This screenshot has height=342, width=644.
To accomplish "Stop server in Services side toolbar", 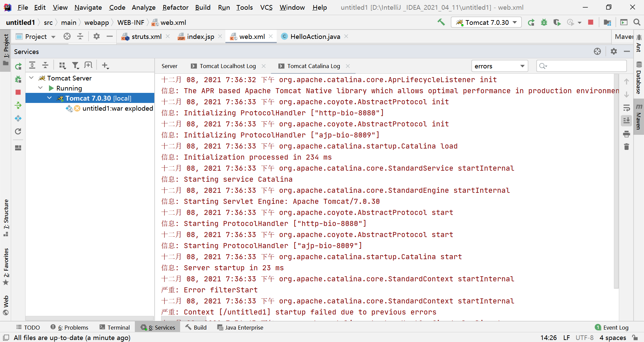I will 18,92.
